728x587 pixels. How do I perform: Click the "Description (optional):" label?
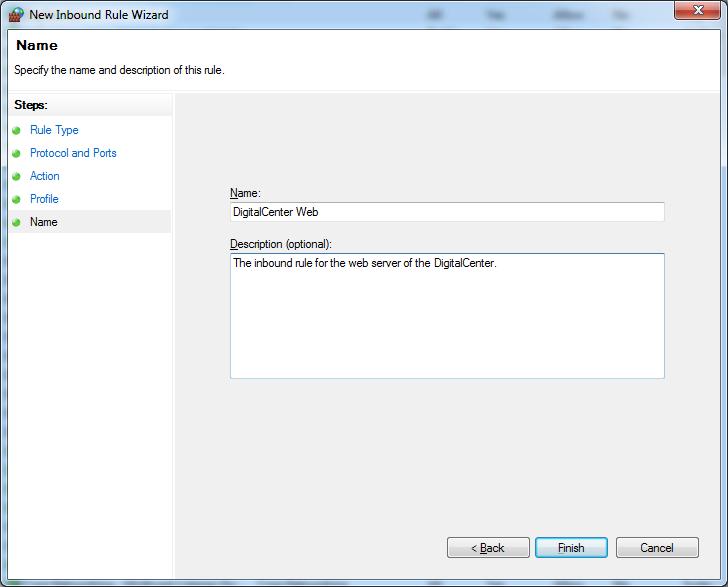click(280, 244)
